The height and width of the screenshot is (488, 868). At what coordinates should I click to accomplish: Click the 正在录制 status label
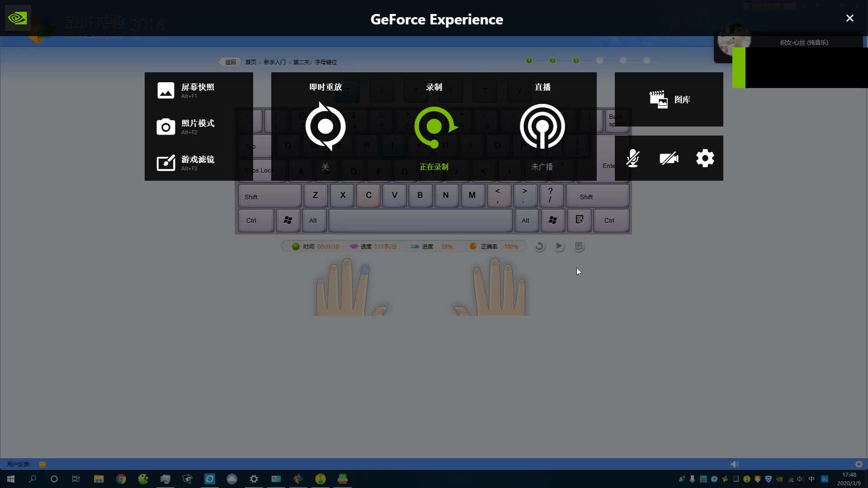coord(434,167)
